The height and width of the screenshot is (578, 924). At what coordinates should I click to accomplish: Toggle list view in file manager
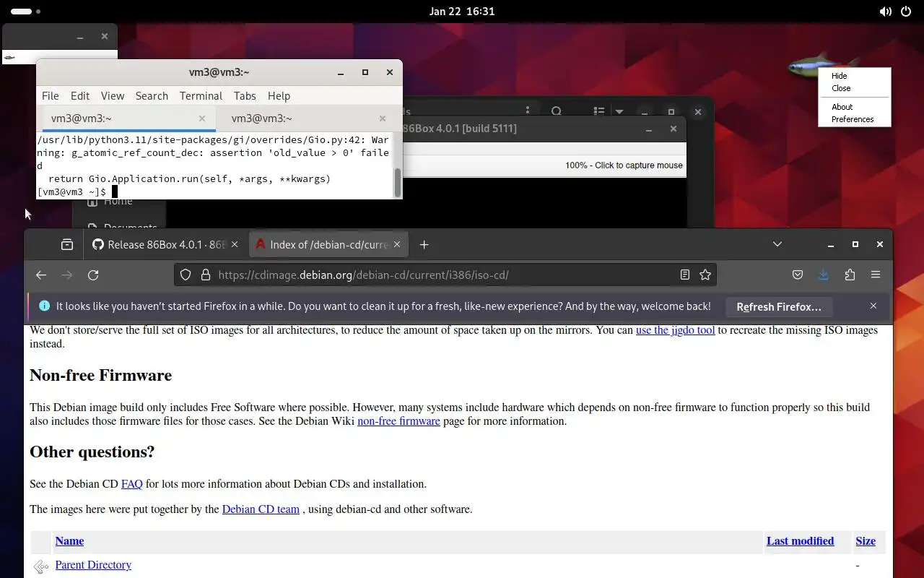click(x=599, y=111)
